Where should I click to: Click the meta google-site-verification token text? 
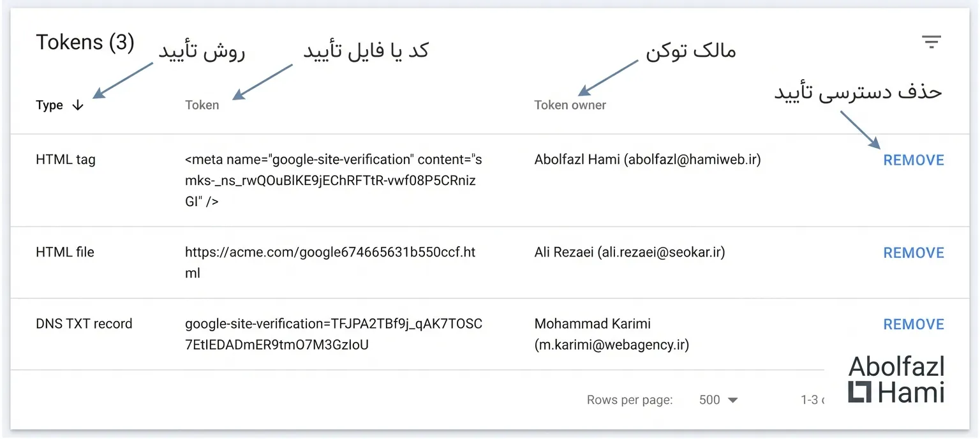point(333,180)
